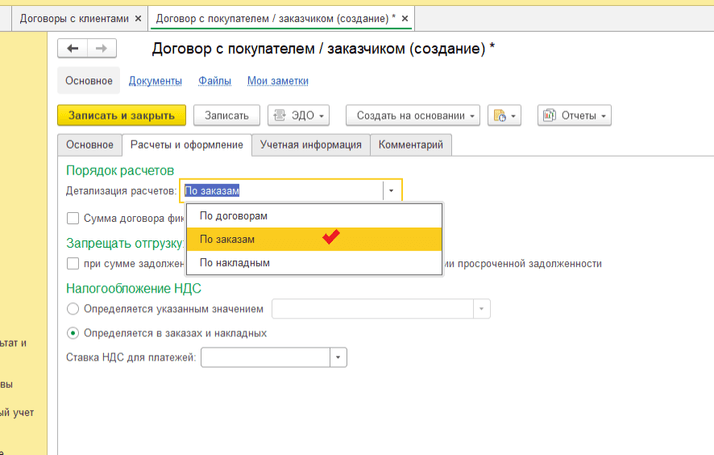
Task: Select Определяется указанным значением radio button
Action: 73,309
